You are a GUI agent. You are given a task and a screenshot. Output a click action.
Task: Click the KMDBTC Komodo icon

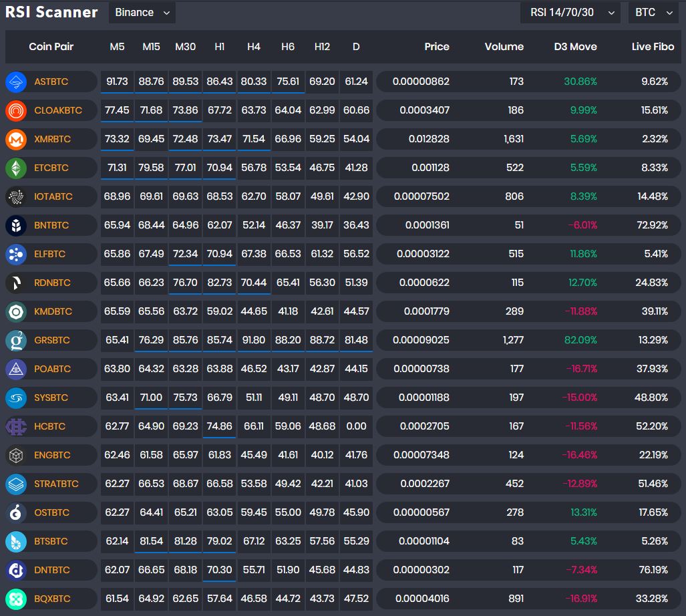[16, 312]
